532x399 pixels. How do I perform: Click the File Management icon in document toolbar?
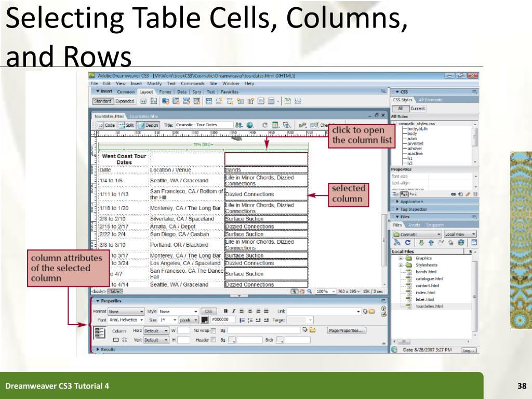click(239, 125)
